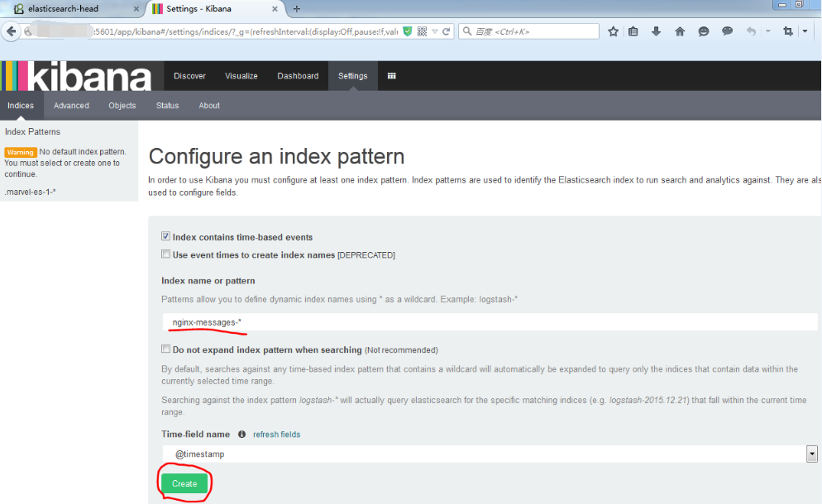Switch to elasticsearch-head browser tab
This screenshot has width=822, height=504.
tap(72, 9)
